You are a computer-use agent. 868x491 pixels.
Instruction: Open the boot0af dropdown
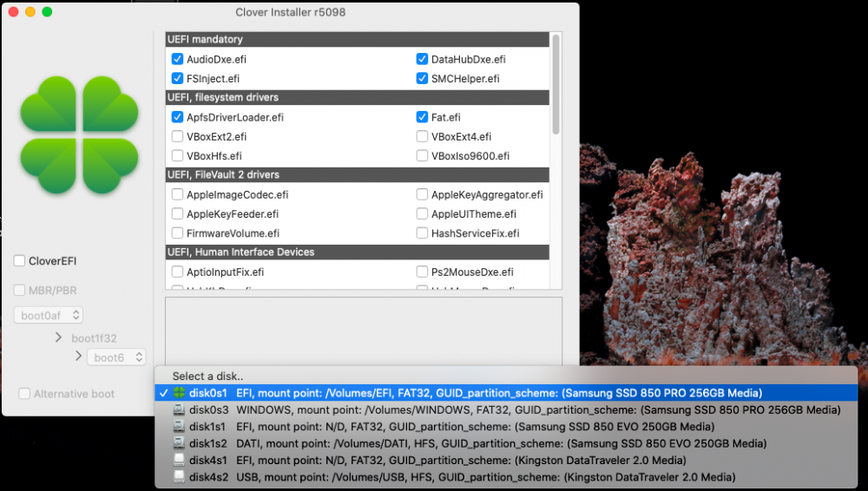48,316
